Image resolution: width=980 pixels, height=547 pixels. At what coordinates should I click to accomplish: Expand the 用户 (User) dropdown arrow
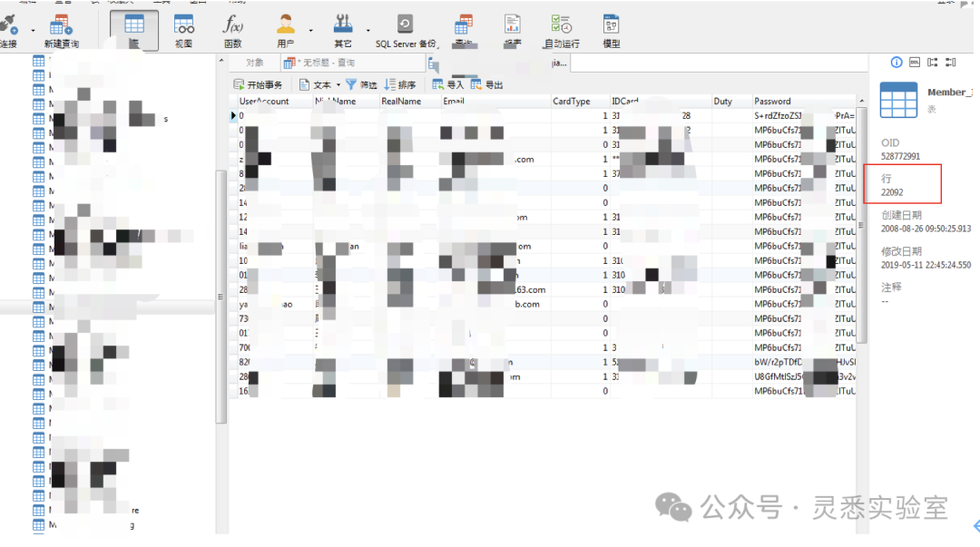(x=310, y=30)
